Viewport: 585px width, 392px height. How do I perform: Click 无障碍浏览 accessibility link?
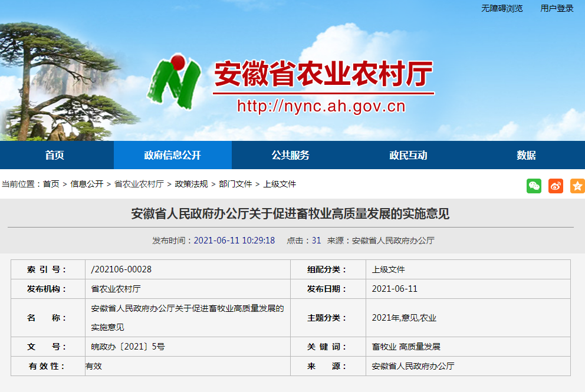click(502, 8)
